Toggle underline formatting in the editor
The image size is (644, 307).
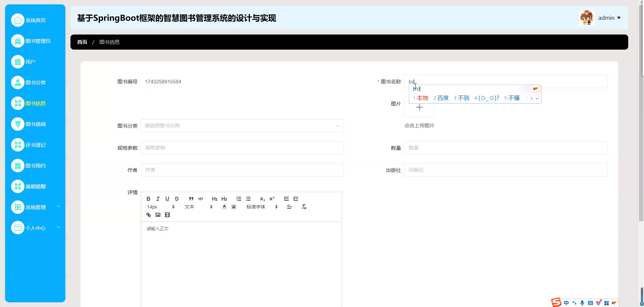[x=167, y=199]
